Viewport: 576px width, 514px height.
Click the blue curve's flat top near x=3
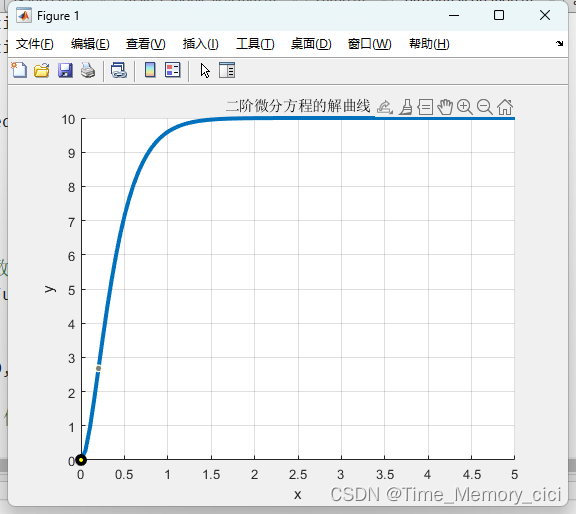coord(341,118)
